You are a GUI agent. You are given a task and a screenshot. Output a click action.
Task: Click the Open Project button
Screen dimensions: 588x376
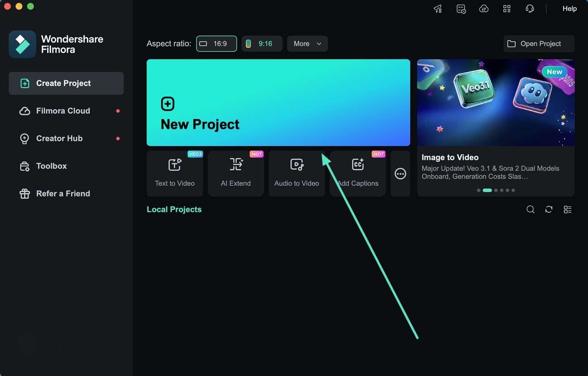(539, 44)
